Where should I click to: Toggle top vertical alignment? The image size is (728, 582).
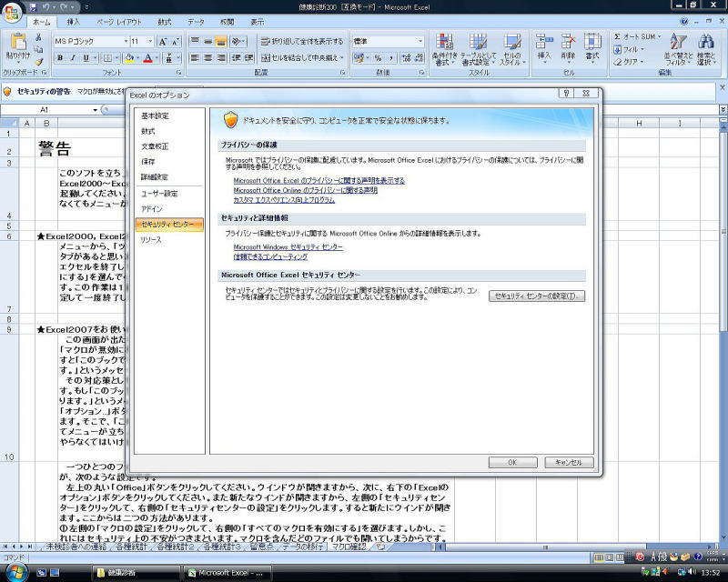click(195, 42)
